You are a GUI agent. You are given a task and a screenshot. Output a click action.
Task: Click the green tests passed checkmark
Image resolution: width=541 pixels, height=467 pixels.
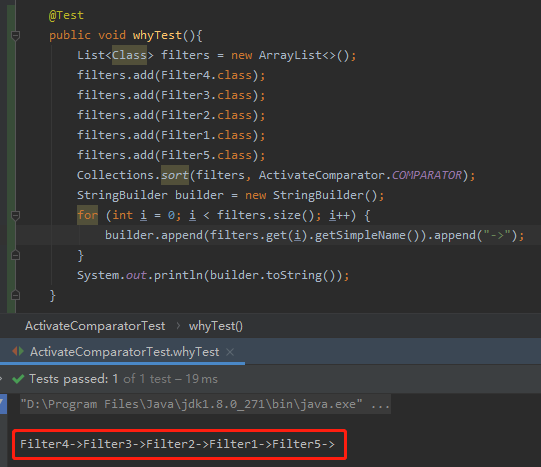coord(18,379)
